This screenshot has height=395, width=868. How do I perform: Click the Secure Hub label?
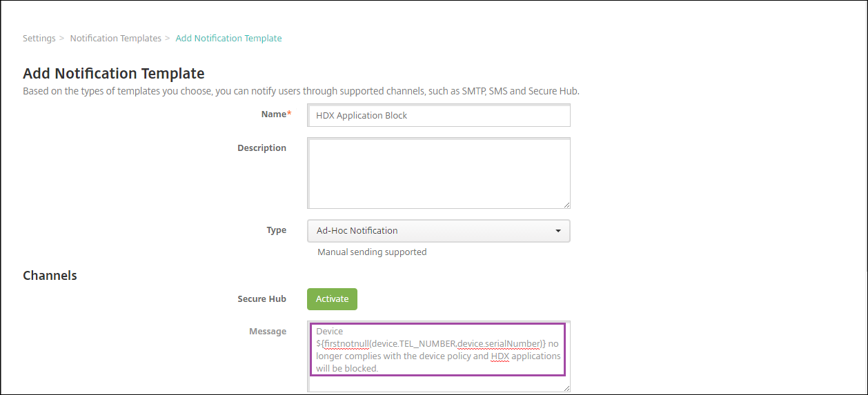[262, 299]
